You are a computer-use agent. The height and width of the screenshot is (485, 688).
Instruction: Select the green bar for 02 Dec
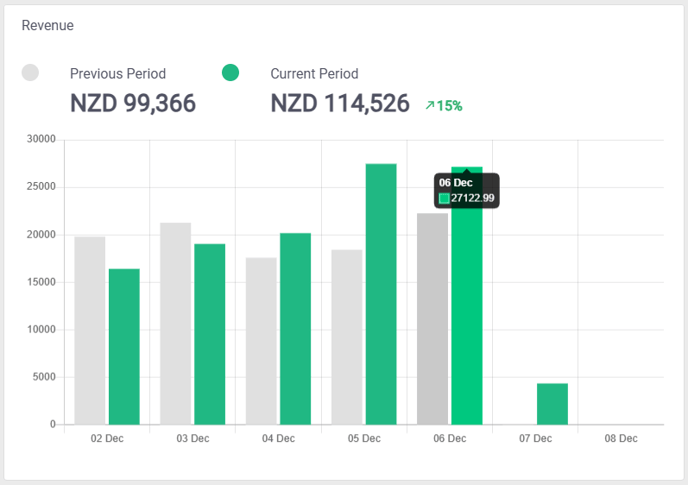click(124, 347)
